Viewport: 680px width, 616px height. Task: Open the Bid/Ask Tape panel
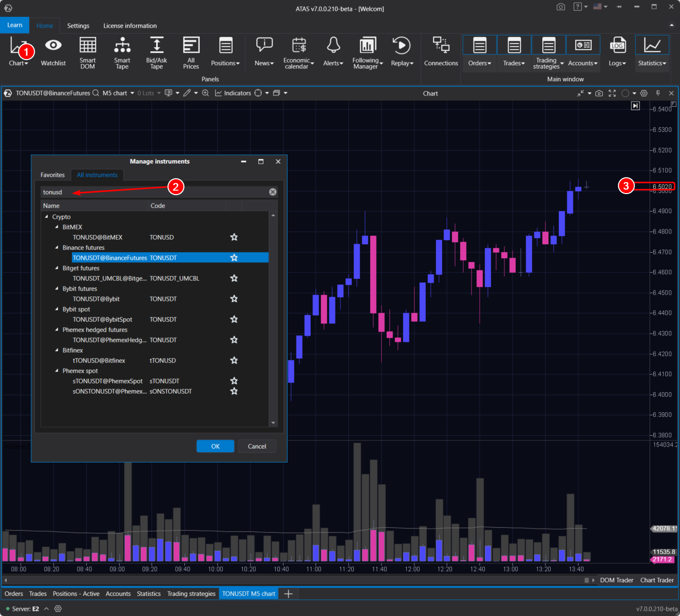pyautogui.click(x=157, y=52)
